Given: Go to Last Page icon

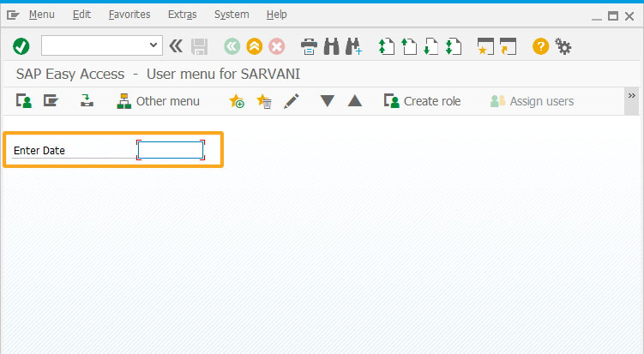Looking at the screenshot, I should (454, 46).
